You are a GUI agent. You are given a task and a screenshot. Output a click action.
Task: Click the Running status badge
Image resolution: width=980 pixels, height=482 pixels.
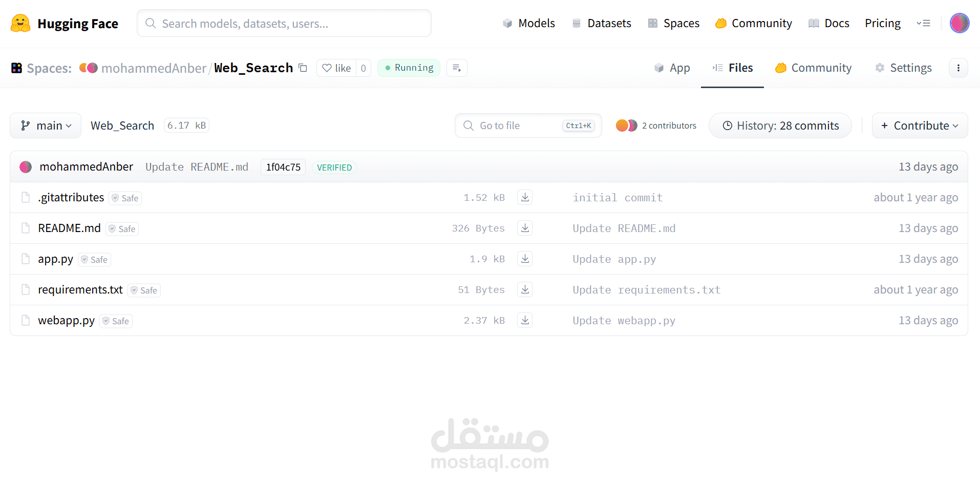(409, 68)
